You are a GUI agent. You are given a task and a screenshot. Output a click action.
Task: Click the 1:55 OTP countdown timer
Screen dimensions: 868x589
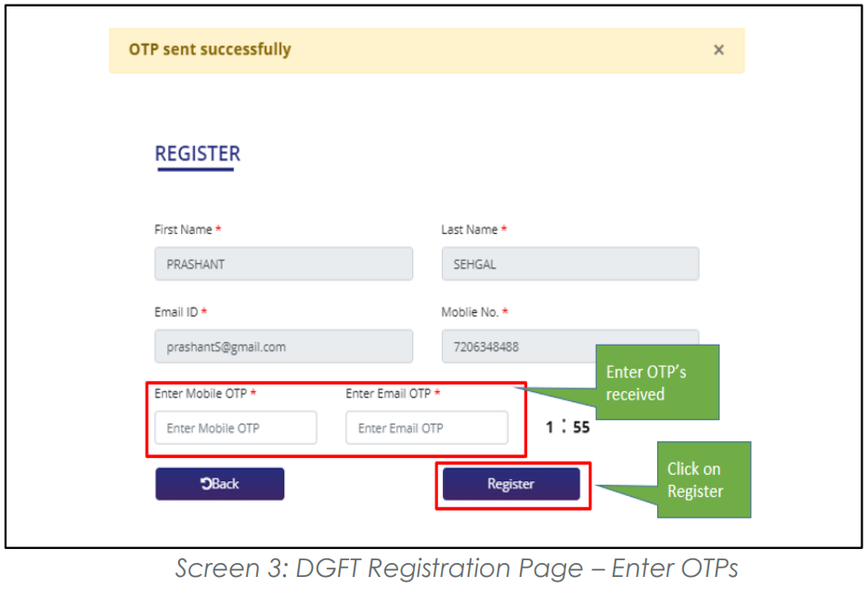click(x=567, y=426)
